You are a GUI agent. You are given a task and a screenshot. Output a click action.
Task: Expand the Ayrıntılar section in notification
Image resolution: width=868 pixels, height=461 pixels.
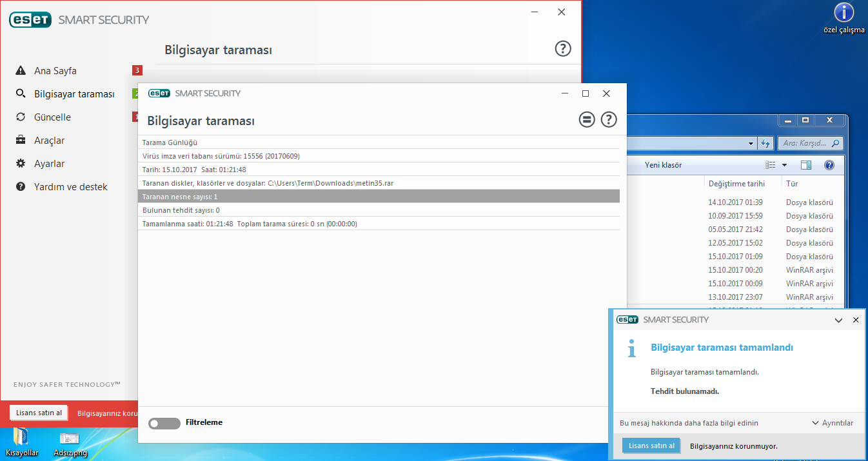(833, 423)
